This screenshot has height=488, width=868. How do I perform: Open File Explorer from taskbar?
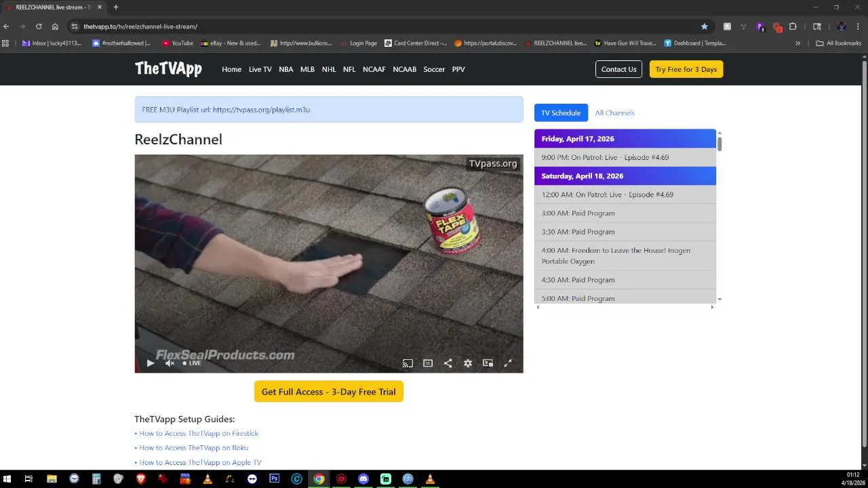tap(52, 479)
